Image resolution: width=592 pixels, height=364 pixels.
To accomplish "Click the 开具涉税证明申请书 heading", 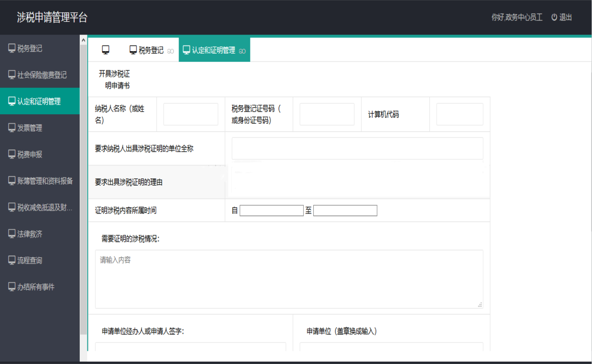I will click(114, 79).
